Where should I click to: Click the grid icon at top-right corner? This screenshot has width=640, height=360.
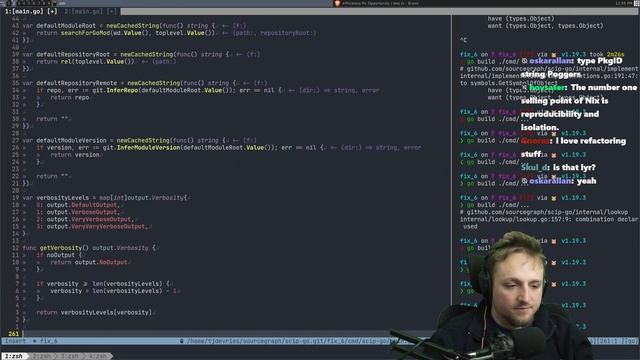(x=637, y=3)
